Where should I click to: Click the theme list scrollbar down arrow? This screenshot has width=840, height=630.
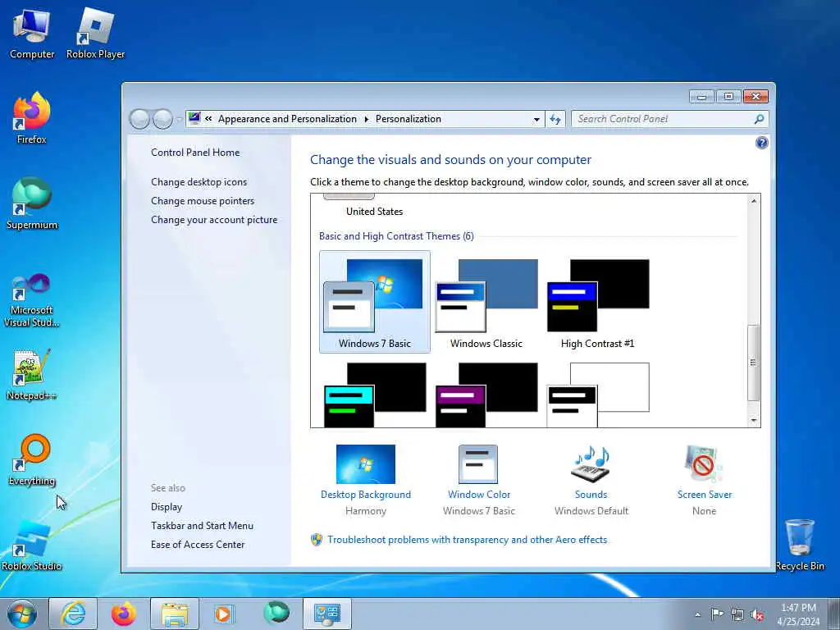click(753, 421)
